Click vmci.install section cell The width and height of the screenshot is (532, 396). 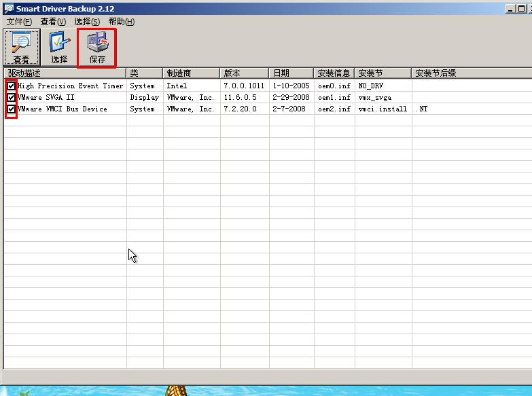click(x=383, y=109)
